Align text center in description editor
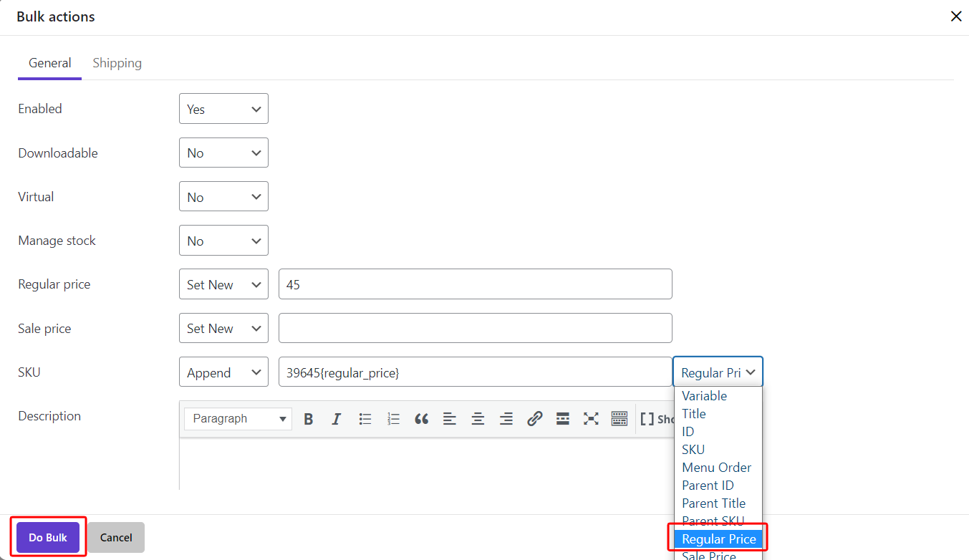Image resolution: width=969 pixels, height=560 pixels. tap(478, 419)
